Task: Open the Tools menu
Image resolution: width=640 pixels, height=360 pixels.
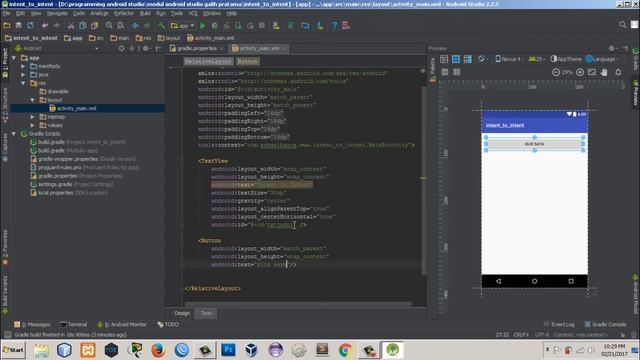Action: click(177, 13)
